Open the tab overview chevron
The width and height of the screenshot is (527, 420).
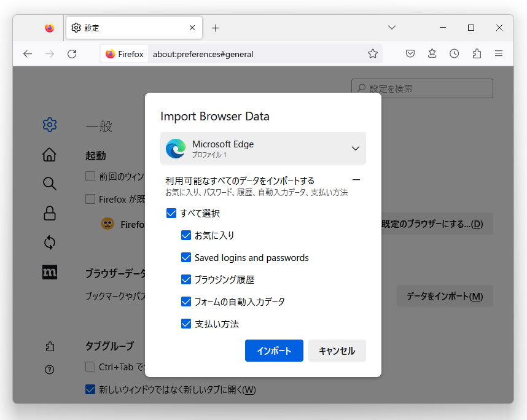point(391,28)
